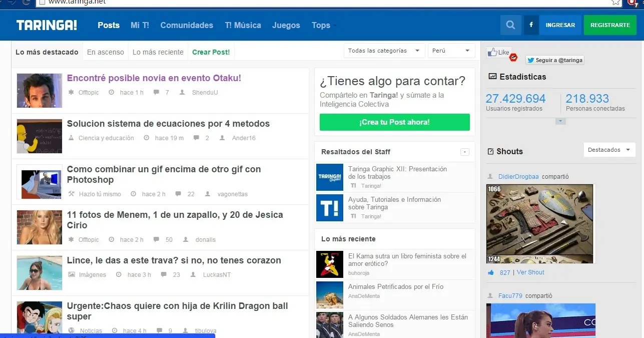Open El Kama sutra recent post

407,260
